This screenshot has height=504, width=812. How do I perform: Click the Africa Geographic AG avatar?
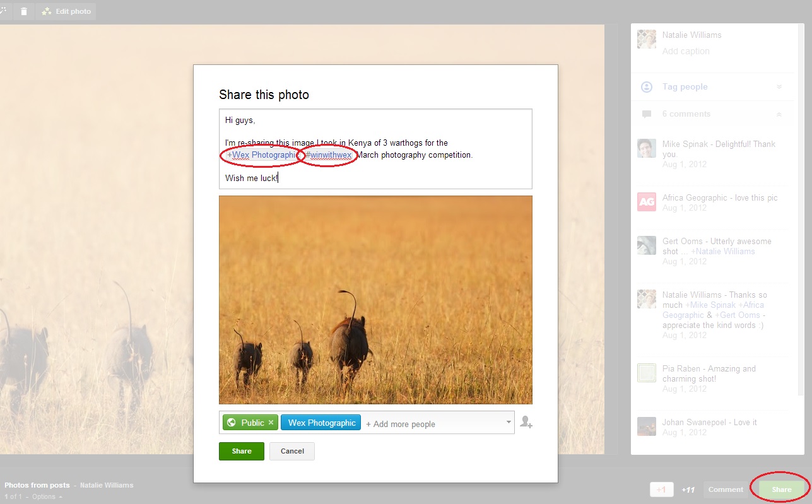(x=647, y=202)
